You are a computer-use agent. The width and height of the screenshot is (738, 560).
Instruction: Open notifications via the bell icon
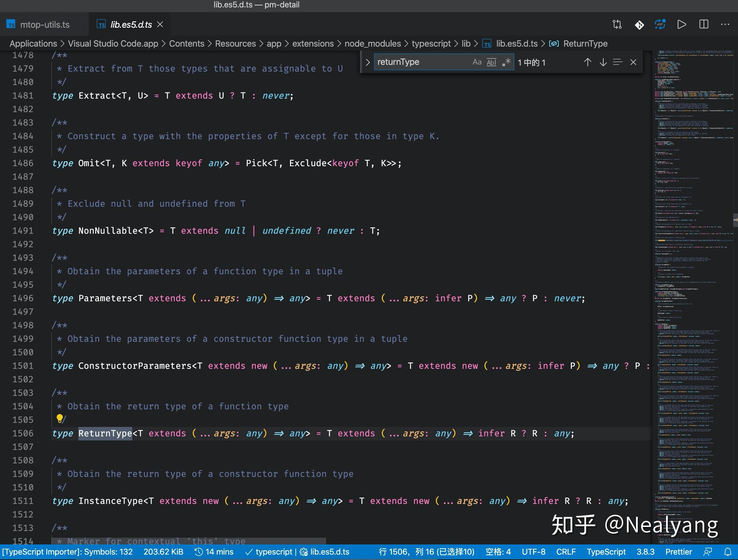tap(728, 552)
